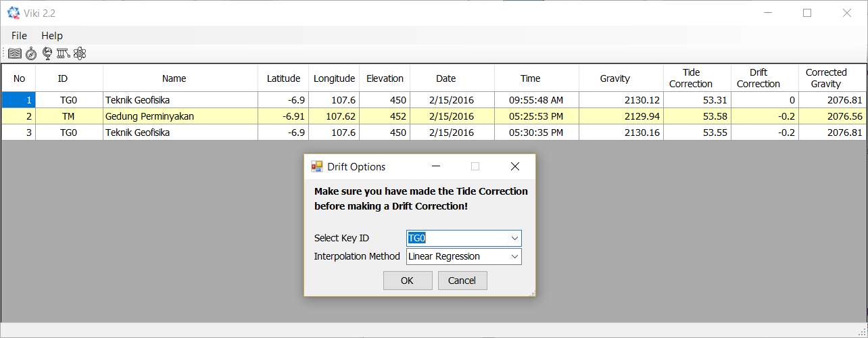Minimize the Drift Options dialog
This screenshot has width=868, height=338.
(x=436, y=166)
